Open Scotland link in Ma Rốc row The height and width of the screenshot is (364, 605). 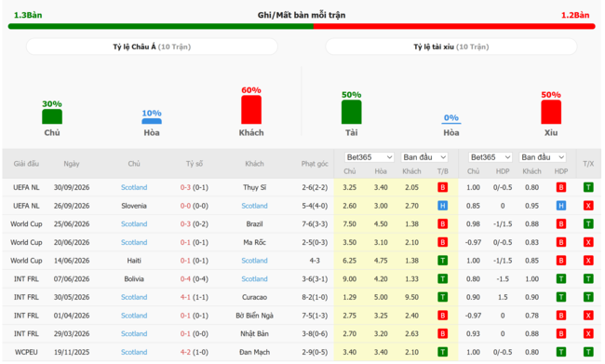(134, 242)
